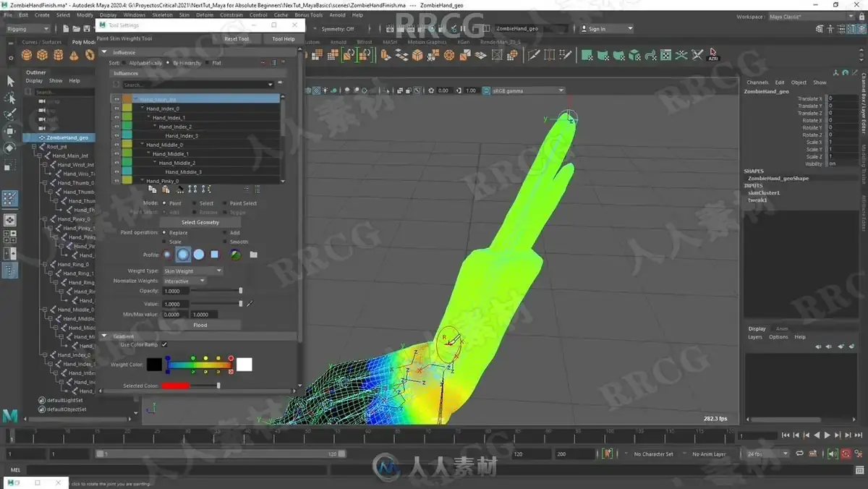
Task: Click the Select Geometry button
Action: point(200,222)
